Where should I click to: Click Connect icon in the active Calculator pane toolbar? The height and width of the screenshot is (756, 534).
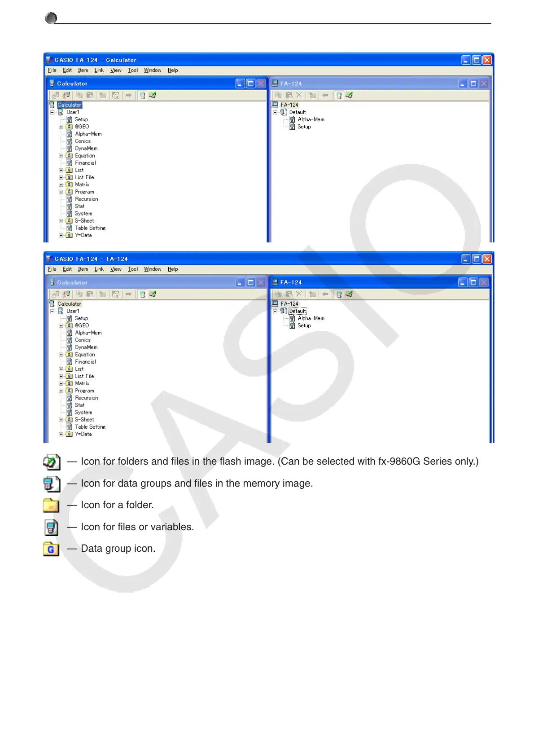click(56, 95)
